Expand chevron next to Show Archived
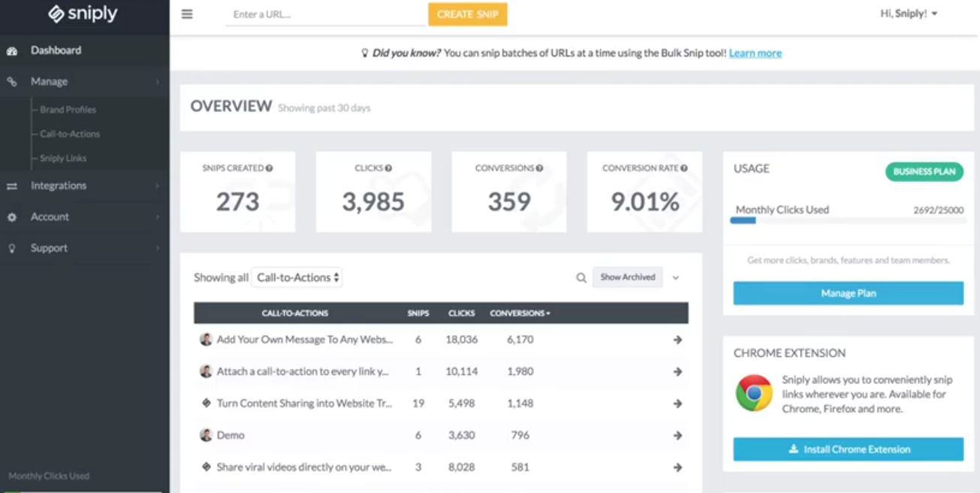The width and height of the screenshot is (980, 493). pyautogui.click(x=676, y=278)
